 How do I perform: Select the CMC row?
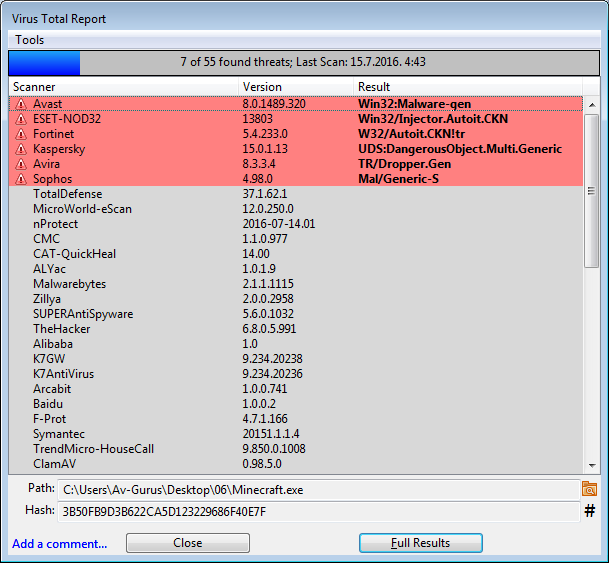tap(296, 239)
